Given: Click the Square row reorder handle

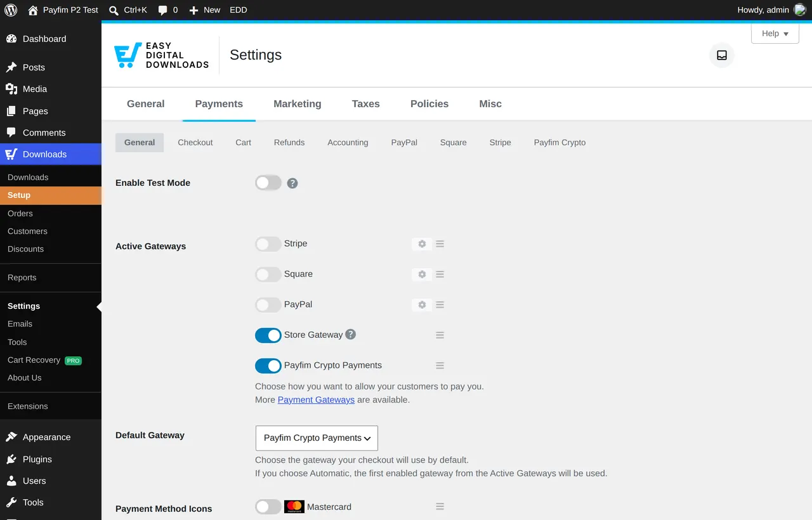Looking at the screenshot, I should (440, 275).
